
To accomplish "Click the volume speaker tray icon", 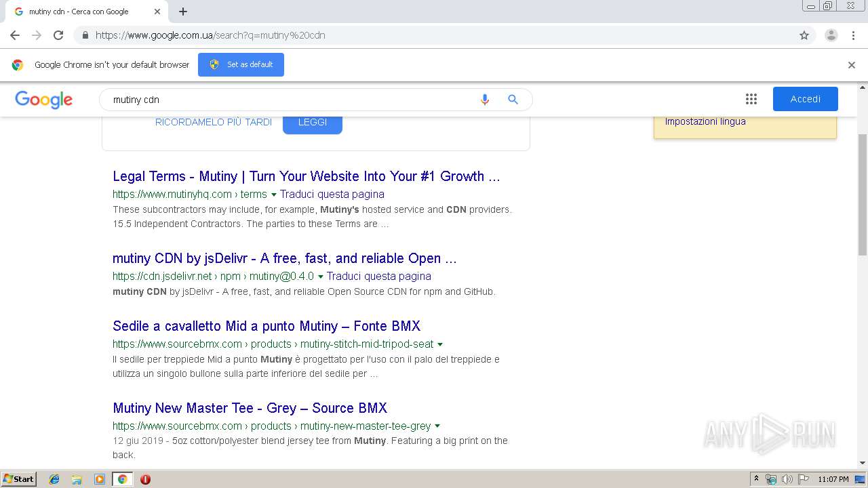I will [x=787, y=479].
